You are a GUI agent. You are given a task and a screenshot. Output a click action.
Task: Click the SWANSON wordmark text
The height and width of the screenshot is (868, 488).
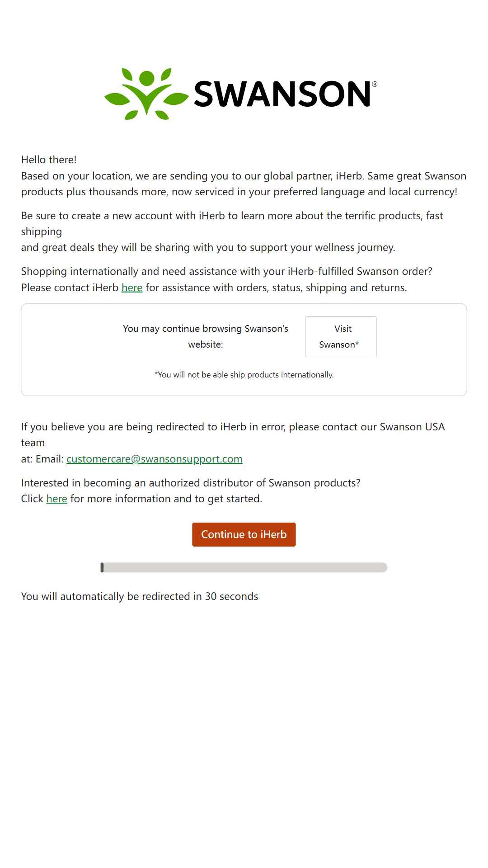click(282, 94)
